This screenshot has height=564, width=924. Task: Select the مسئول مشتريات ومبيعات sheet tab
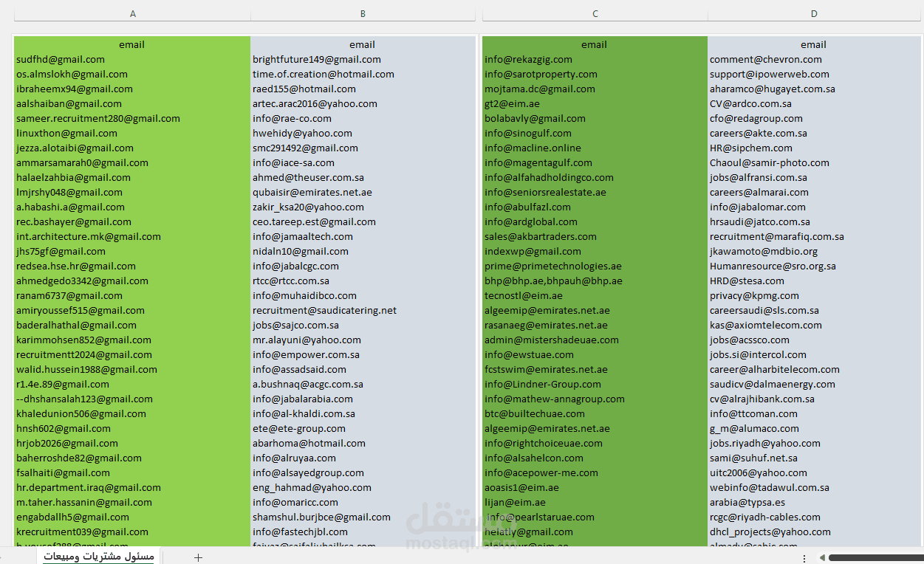tap(98, 557)
